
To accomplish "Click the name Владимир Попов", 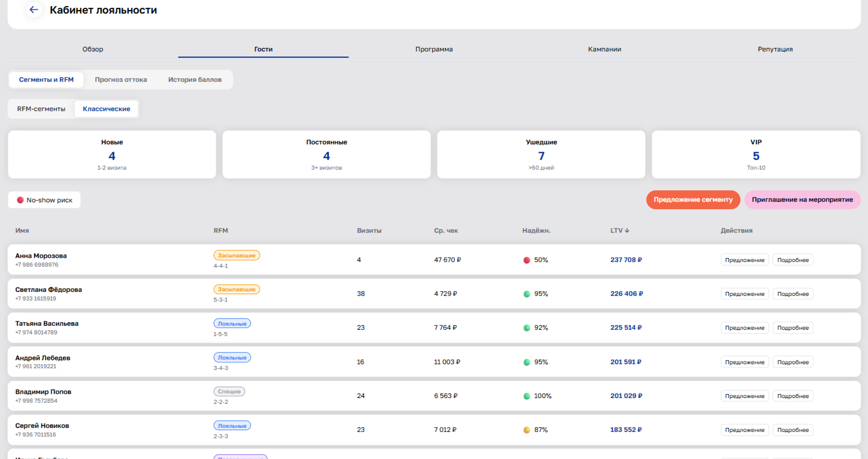I will 43,392.
